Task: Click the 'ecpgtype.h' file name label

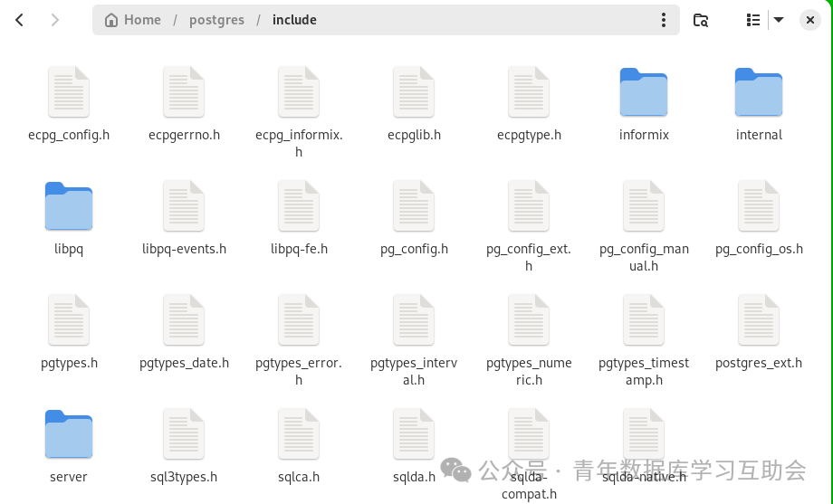Action: 529,135
